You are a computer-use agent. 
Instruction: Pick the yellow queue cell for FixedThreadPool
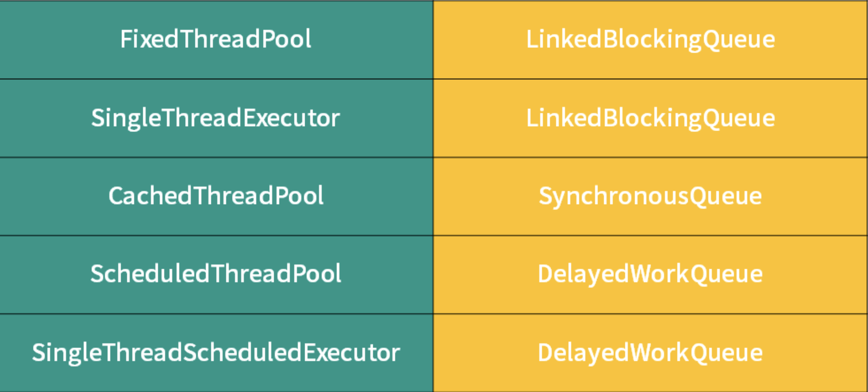click(650, 40)
